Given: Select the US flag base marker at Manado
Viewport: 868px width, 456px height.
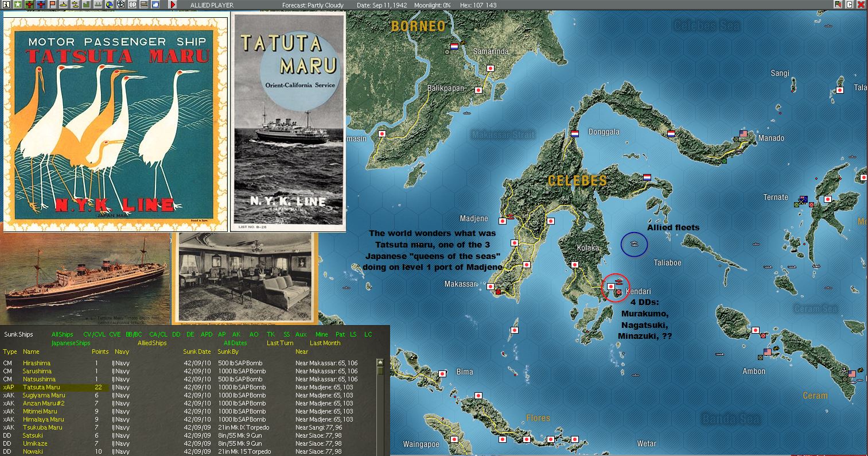Looking at the screenshot, I should [x=744, y=134].
